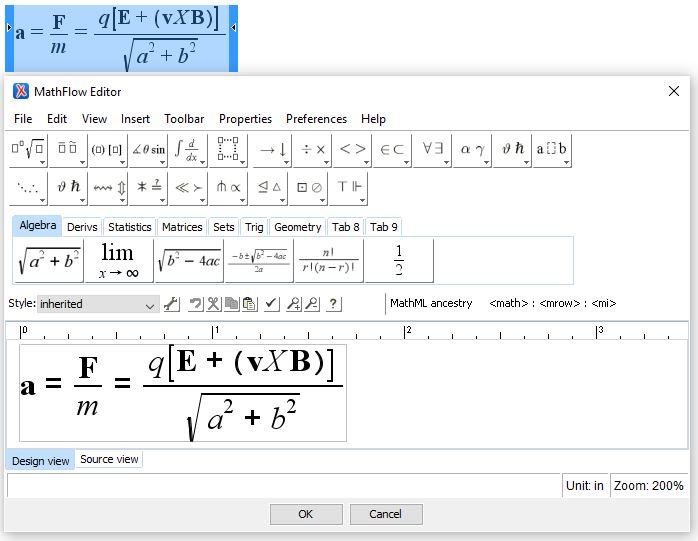Open the wavy and double arrows palette
698x541 pixels.
pos(108,189)
